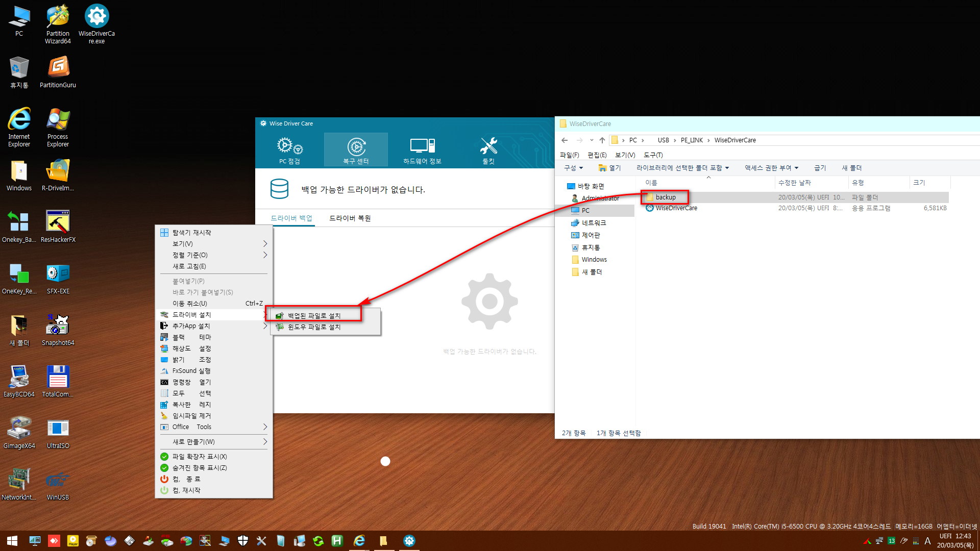The height and width of the screenshot is (551, 980).
Task: Expand the 정렬 기준(O) submenu
Action: tap(213, 255)
